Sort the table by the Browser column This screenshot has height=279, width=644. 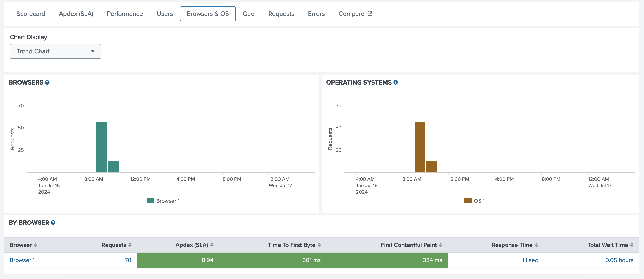coord(35,245)
